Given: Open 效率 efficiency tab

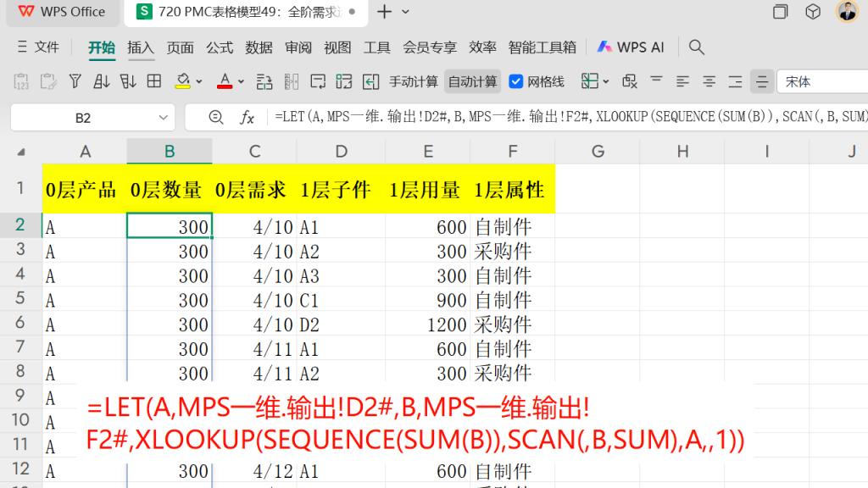Looking at the screenshot, I should click(x=482, y=47).
